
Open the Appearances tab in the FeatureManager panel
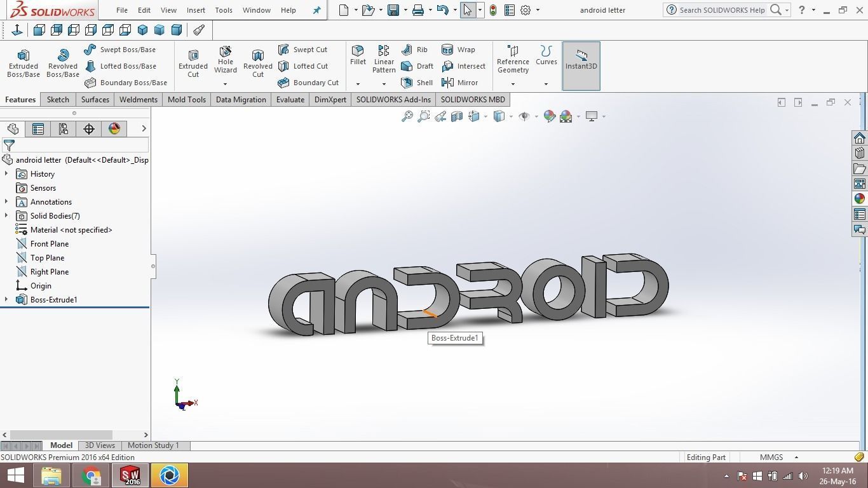114,128
